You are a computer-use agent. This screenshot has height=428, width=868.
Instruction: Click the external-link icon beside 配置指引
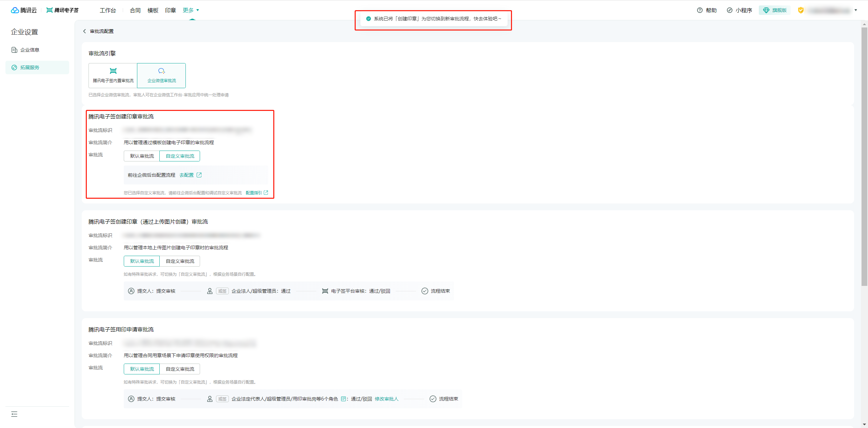[266, 193]
